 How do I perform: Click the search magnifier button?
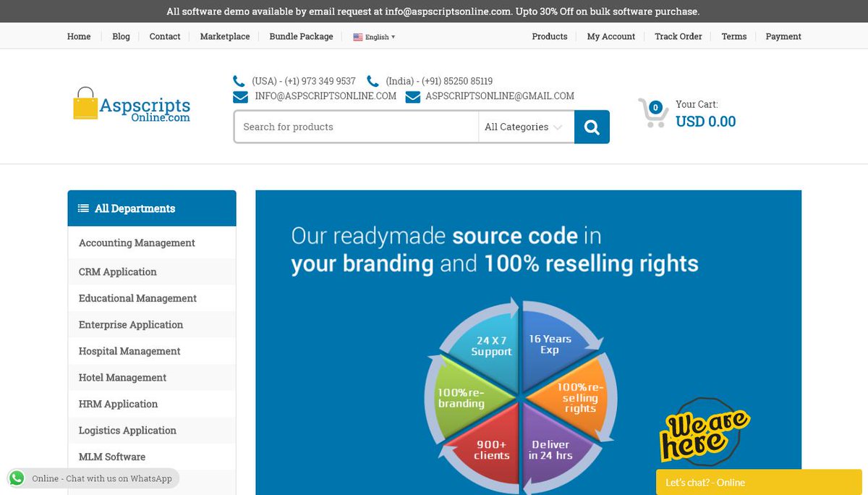(x=592, y=127)
